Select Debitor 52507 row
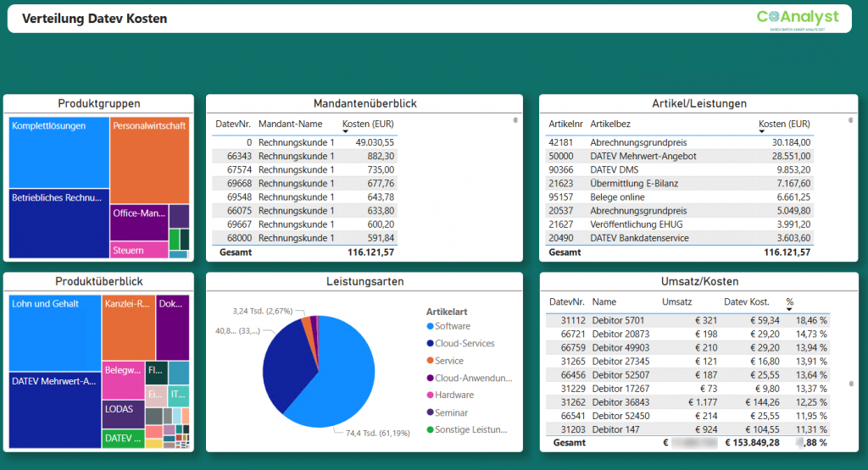 coord(687,375)
